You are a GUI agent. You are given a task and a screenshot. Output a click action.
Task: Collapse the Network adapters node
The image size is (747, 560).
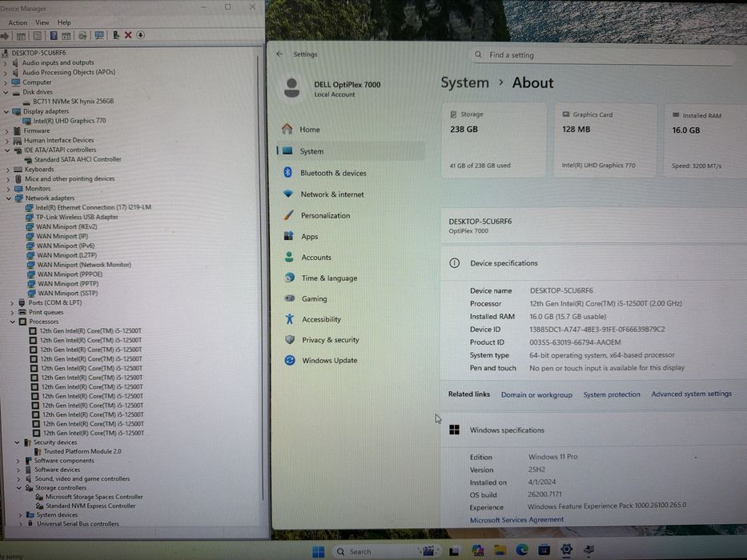point(8,198)
